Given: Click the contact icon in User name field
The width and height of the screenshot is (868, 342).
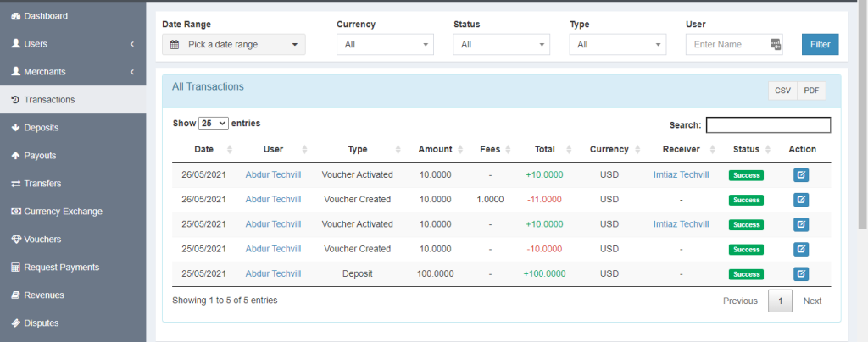Looking at the screenshot, I should point(776,45).
